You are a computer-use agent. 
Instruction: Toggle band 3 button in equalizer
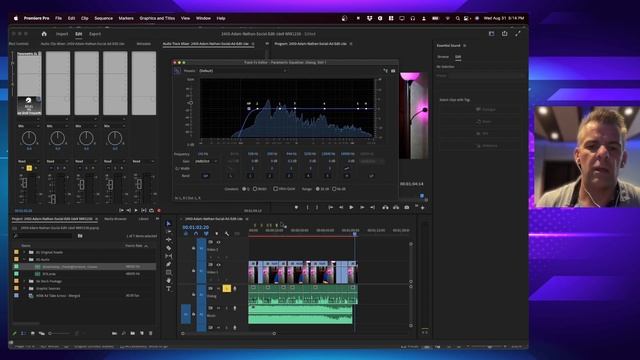coord(289,176)
